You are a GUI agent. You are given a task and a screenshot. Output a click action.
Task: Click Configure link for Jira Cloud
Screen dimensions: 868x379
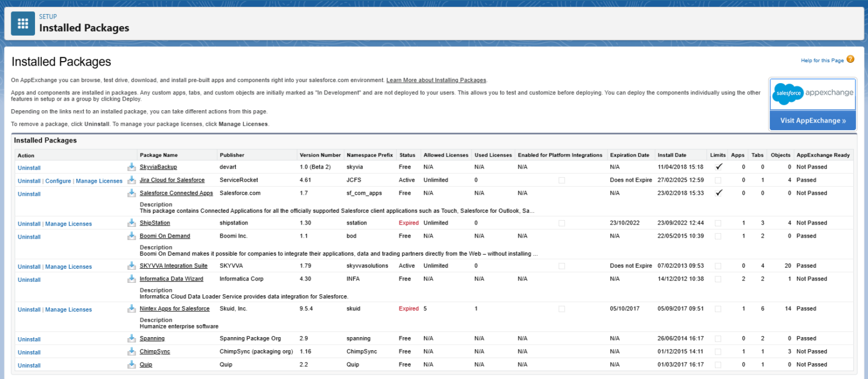(58, 181)
